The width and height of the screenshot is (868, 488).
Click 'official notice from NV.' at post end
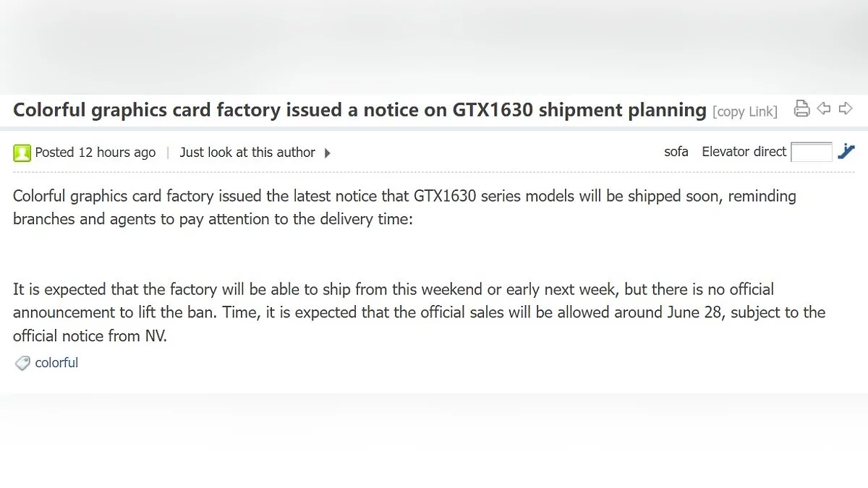click(90, 335)
